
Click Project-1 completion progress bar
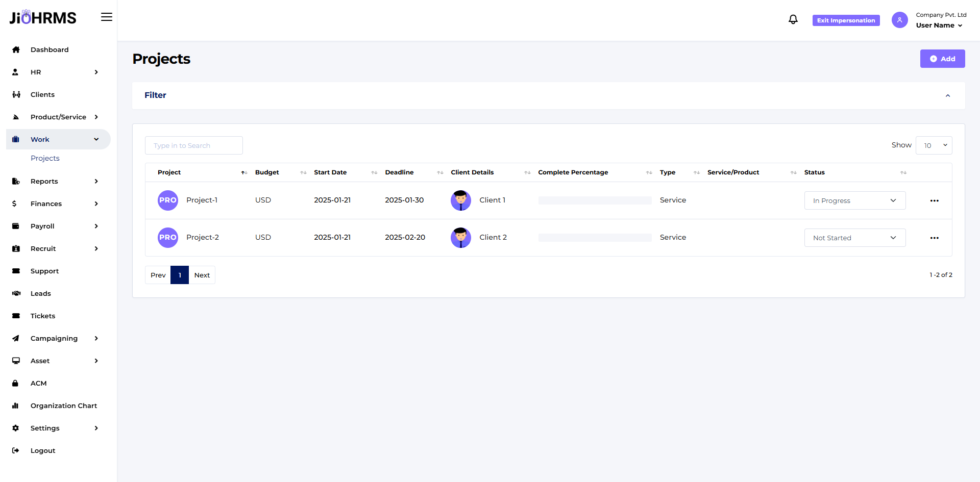[595, 200]
